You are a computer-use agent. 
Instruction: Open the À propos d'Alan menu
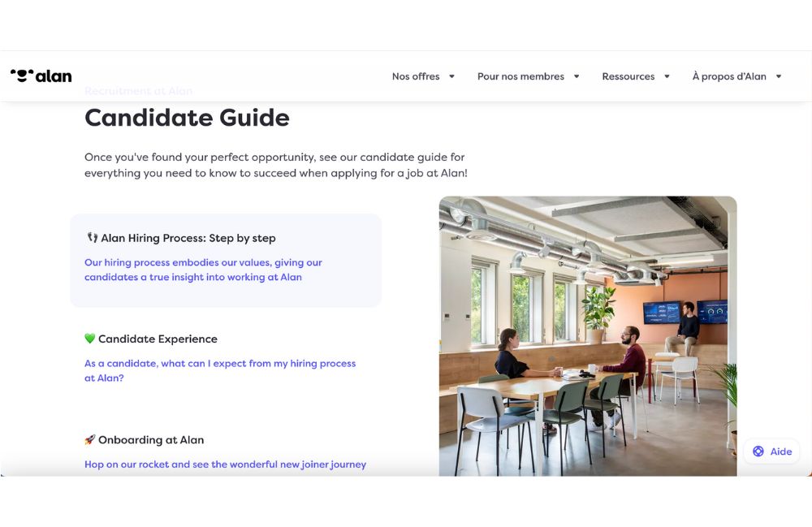[729, 76]
